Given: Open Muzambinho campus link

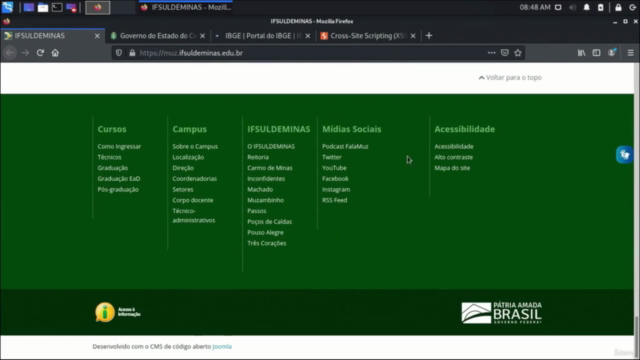Looking at the screenshot, I should 265,200.
